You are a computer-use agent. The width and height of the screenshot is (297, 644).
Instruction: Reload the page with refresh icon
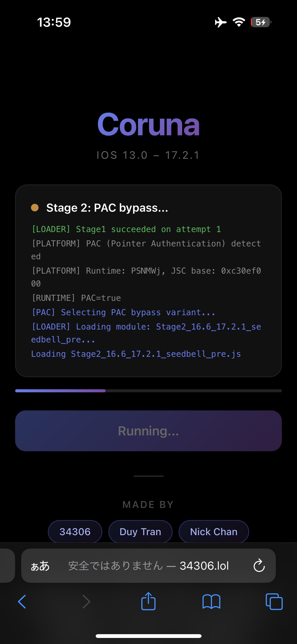coord(259,566)
